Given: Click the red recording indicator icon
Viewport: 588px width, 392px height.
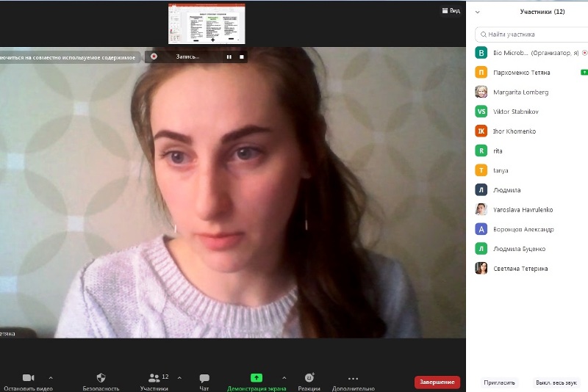Looking at the screenshot, I should 154,57.
